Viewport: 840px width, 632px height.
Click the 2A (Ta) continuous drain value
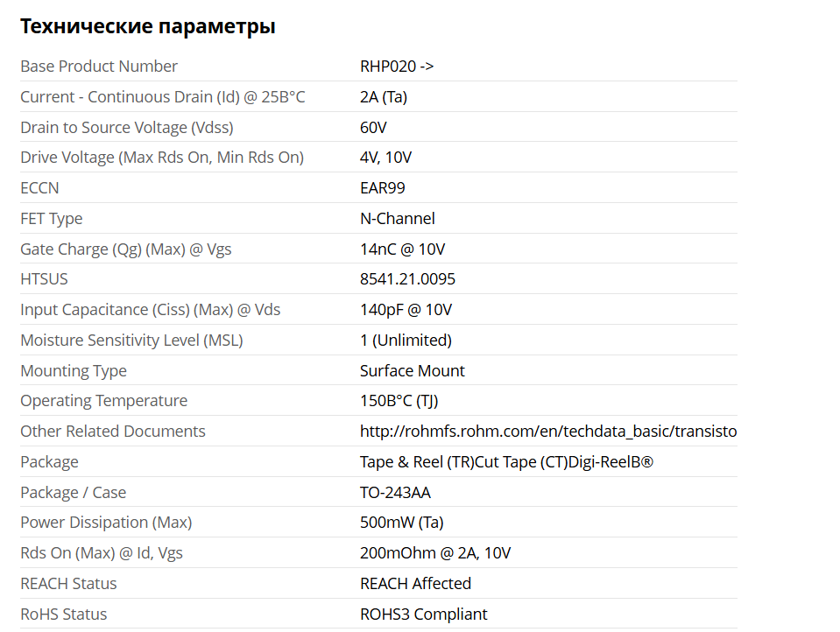tap(384, 97)
